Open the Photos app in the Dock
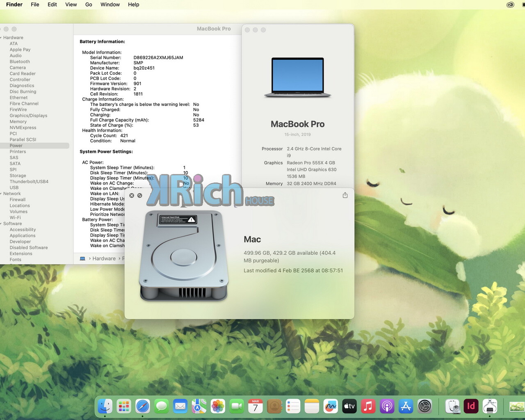This screenshot has height=420, width=525. pyautogui.click(x=218, y=406)
